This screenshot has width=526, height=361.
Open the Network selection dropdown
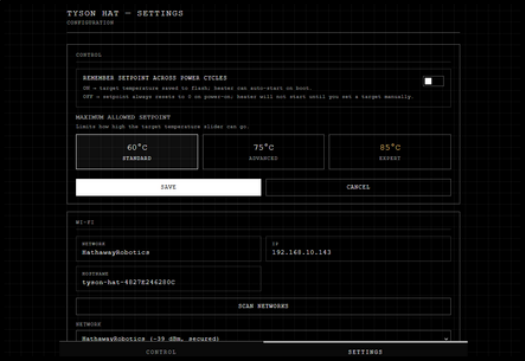[263, 337]
